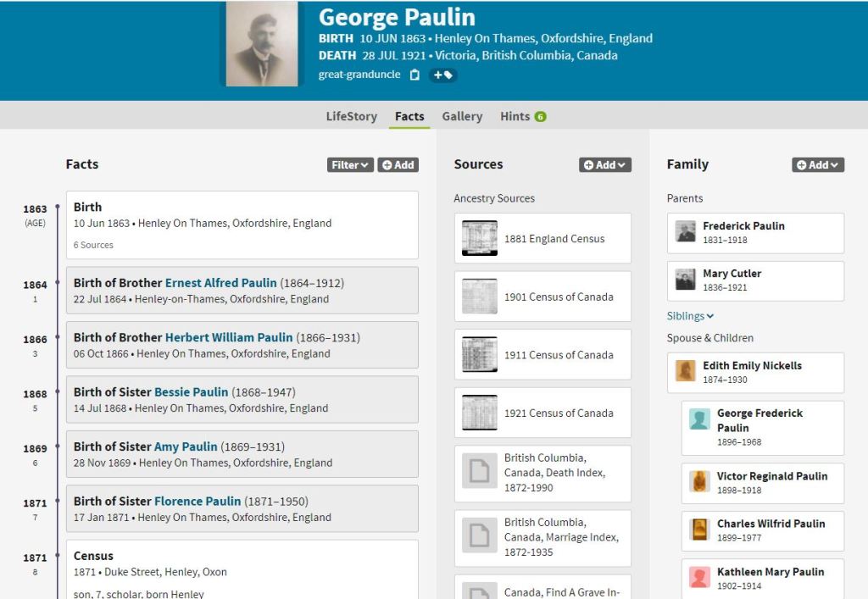This screenshot has width=868, height=599.
Task: Click George Paulin's profile photo
Action: pos(262,43)
